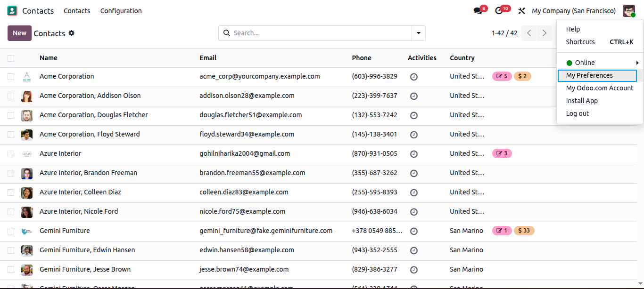Click Gemini Furniture orange dollar tag 33
The image size is (644, 289).
coord(524,231)
